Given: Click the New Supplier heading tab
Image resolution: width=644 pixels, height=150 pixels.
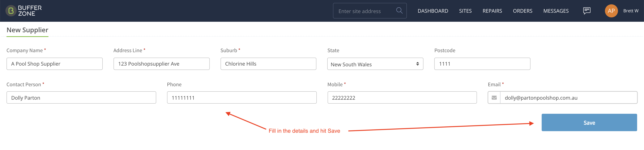Looking at the screenshot, I should (27, 30).
